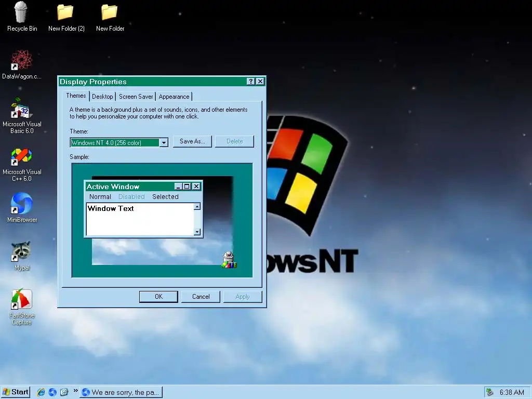Click the Cancel button

coord(201,297)
